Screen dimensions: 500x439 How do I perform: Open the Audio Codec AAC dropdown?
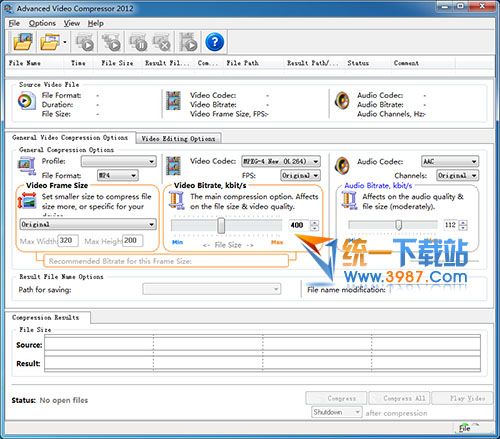click(450, 162)
